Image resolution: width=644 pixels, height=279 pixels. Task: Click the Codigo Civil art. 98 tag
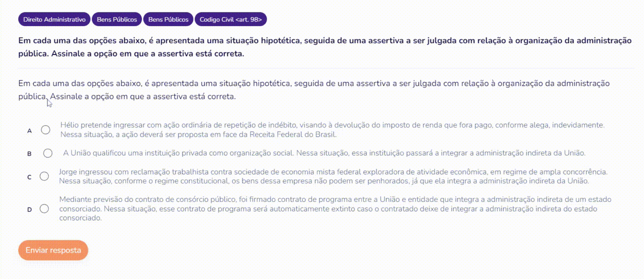click(231, 19)
